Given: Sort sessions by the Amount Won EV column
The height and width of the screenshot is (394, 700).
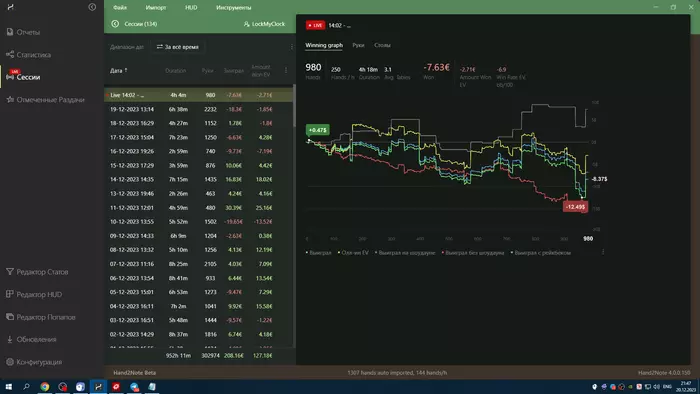Looking at the screenshot, I should 261,71.
